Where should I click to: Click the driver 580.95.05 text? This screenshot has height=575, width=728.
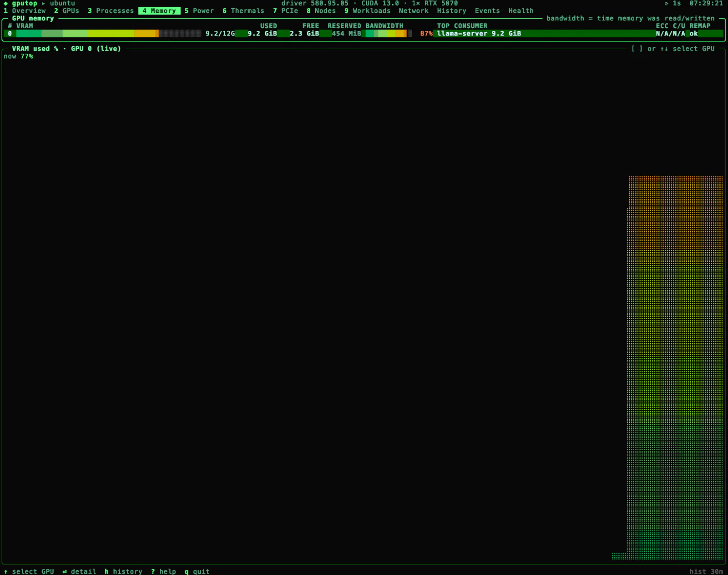tap(315, 3)
